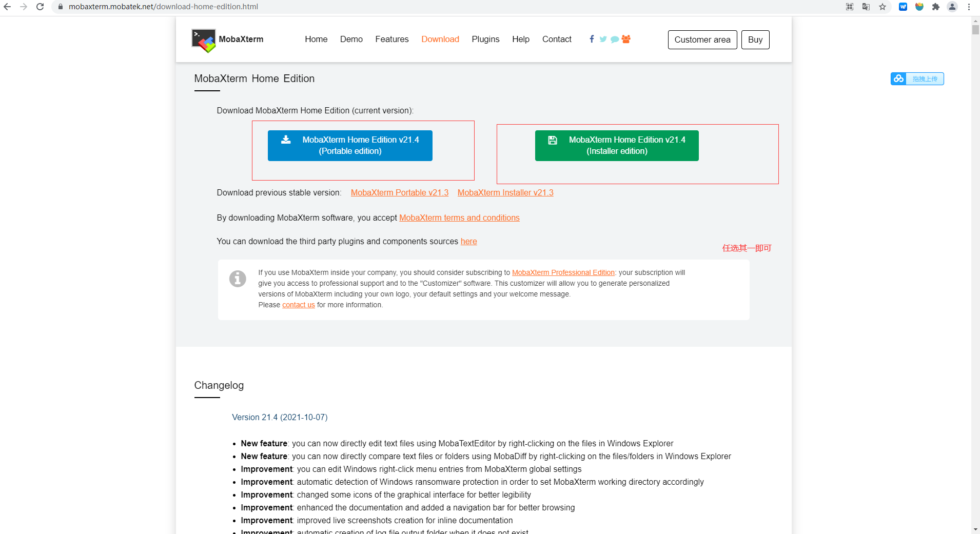Image resolution: width=980 pixels, height=534 pixels.
Task: Open the MobaXterm Professional Edition link
Action: tap(563, 272)
